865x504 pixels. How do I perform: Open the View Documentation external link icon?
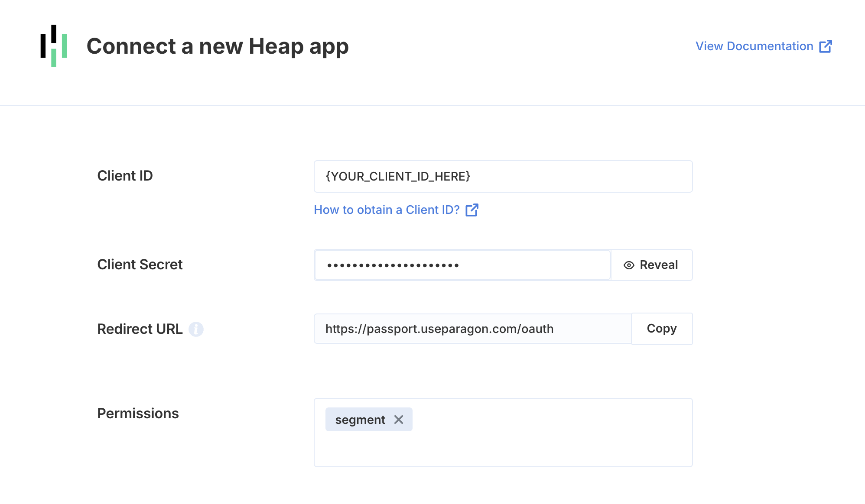tap(826, 46)
